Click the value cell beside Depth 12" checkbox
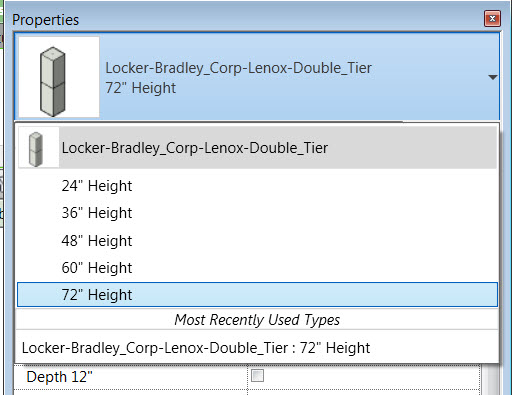 (x=364, y=377)
